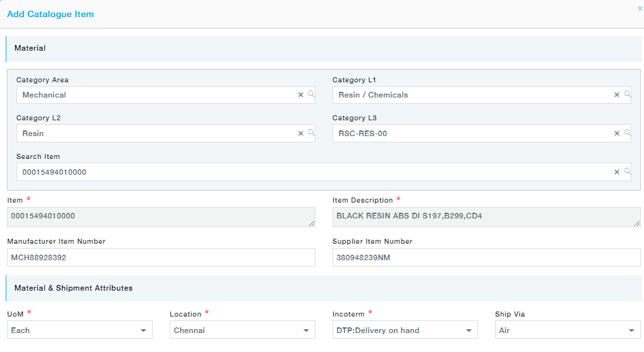Screen dimensions: 644x352
Task: Open the Ship Via dropdown showing Air
Action: click(567, 330)
